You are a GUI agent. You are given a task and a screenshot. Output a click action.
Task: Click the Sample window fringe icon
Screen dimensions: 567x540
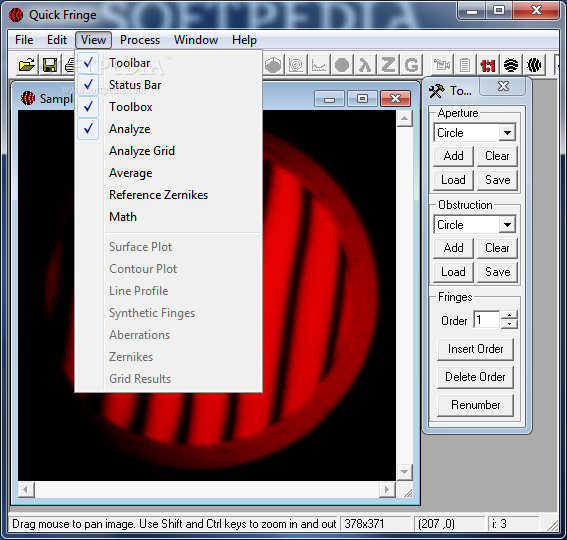click(28, 98)
